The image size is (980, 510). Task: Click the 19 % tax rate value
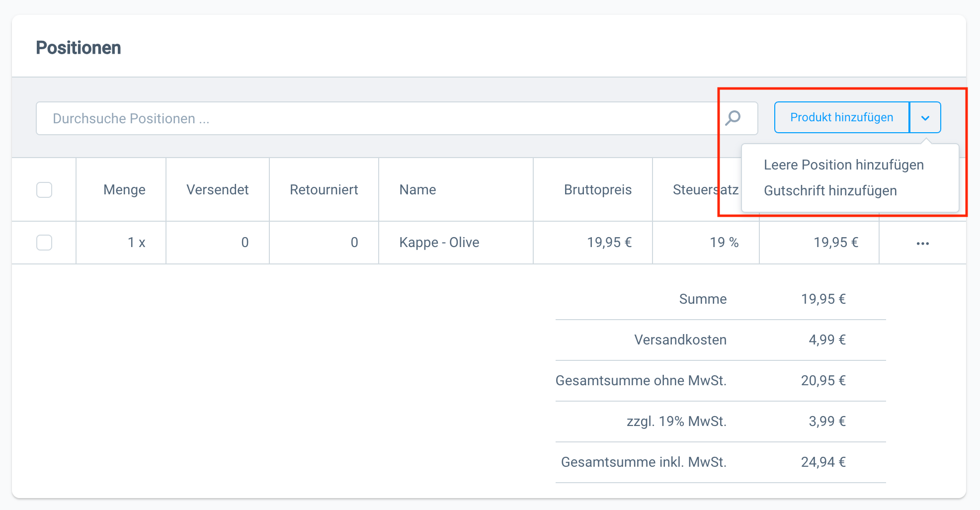tap(724, 243)
